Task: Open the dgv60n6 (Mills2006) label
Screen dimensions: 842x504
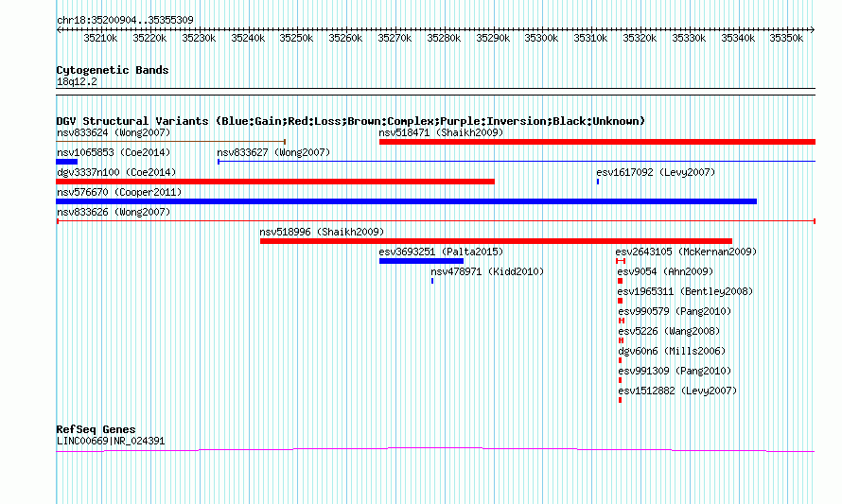Action: 672,351
